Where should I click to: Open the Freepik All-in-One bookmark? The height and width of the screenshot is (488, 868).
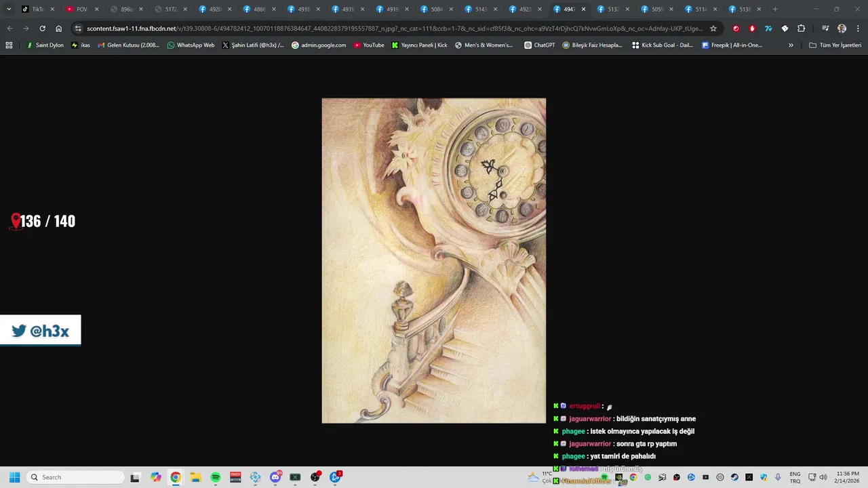[732, 45]
